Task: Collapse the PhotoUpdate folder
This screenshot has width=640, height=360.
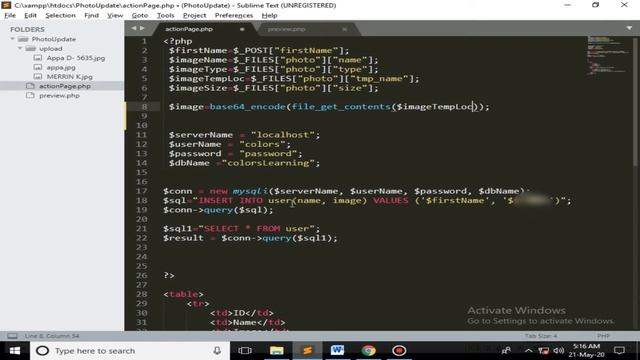Action: (x=13, y=39)
